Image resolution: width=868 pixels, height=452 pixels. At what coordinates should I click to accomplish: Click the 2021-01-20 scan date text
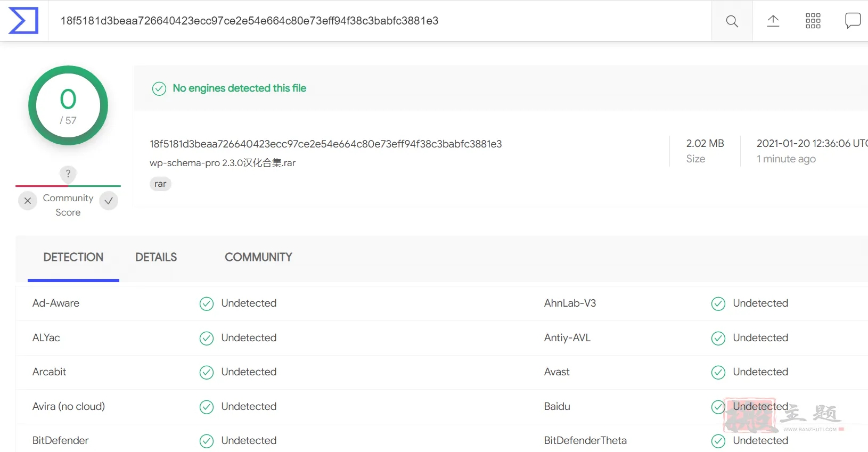[812, 143]
